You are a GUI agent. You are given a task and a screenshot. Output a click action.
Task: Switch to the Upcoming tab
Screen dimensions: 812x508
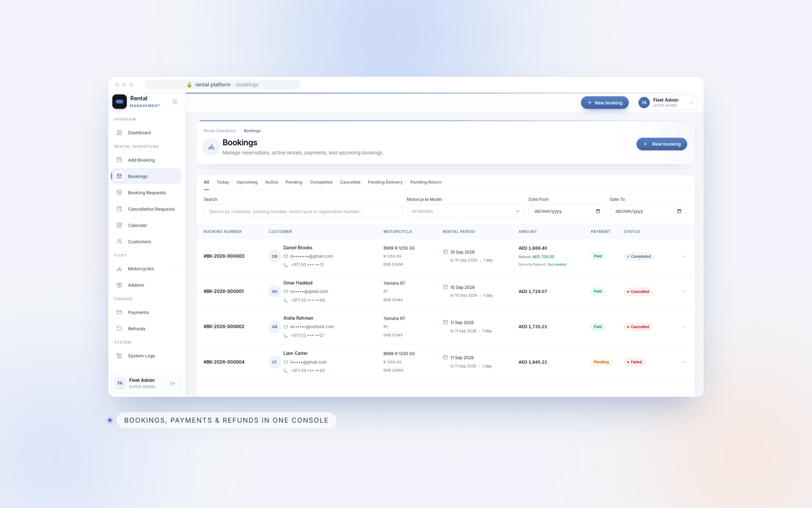click(247, 182)
